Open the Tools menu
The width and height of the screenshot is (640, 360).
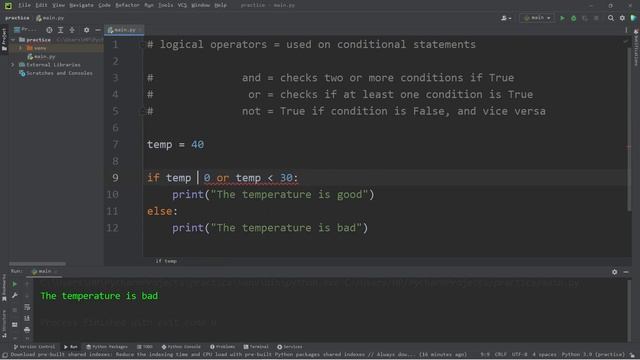pos(166,5)
